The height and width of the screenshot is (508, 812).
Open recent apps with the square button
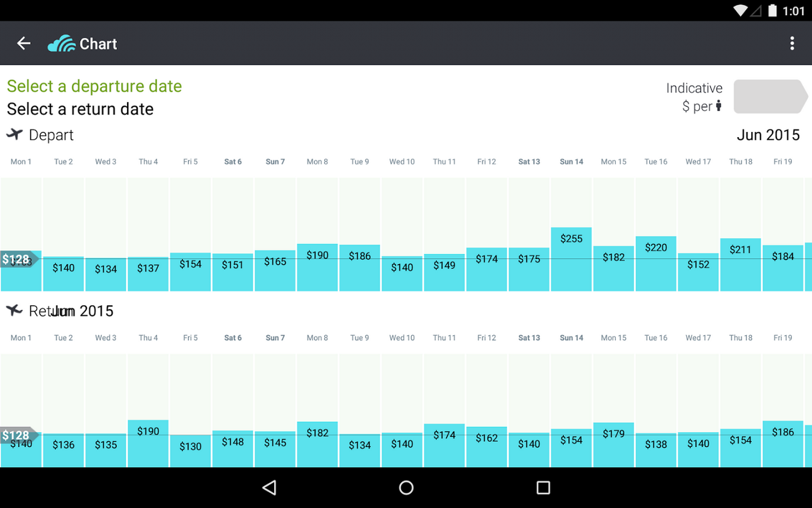click(x=543, y=487)
